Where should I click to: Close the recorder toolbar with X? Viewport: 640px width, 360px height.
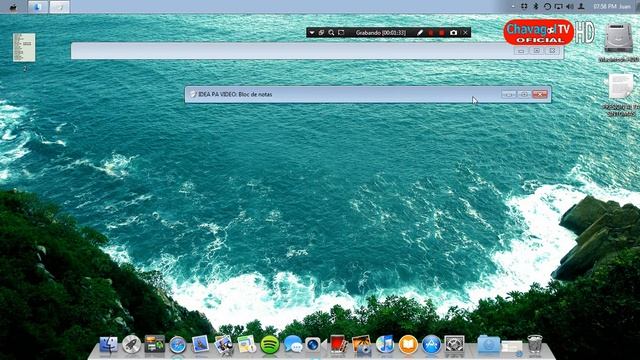click(465, 33)
